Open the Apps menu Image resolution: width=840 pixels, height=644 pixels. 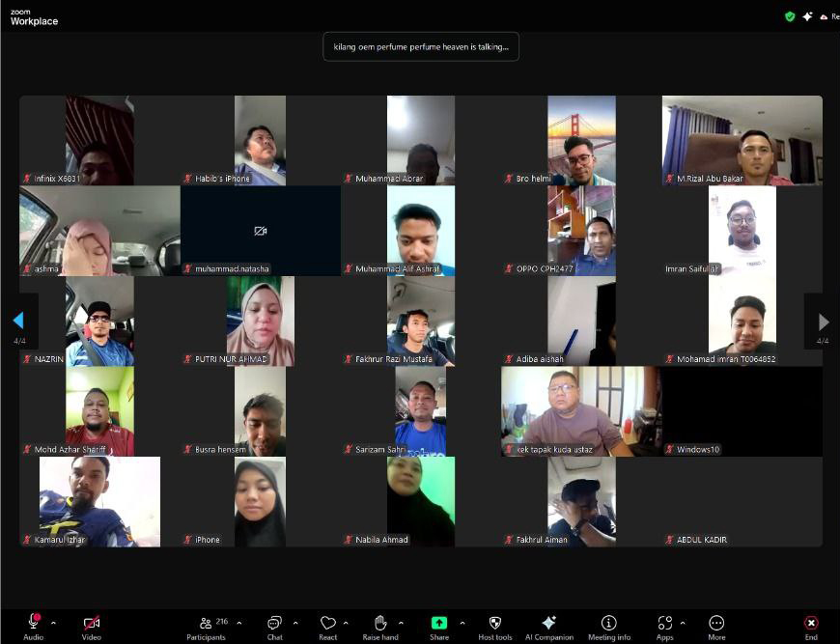[664, 624]
